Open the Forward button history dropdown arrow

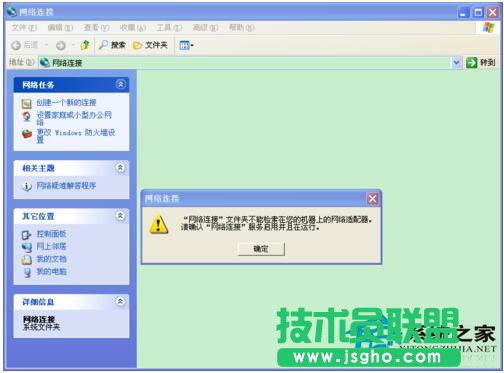click(73, 45)
